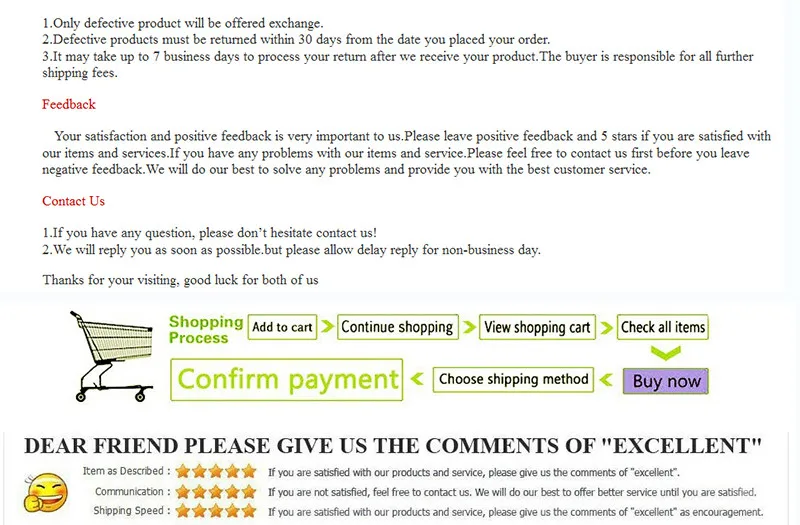Select the View shopping cart box
800x525 pixels.
(x=537, y=327)
